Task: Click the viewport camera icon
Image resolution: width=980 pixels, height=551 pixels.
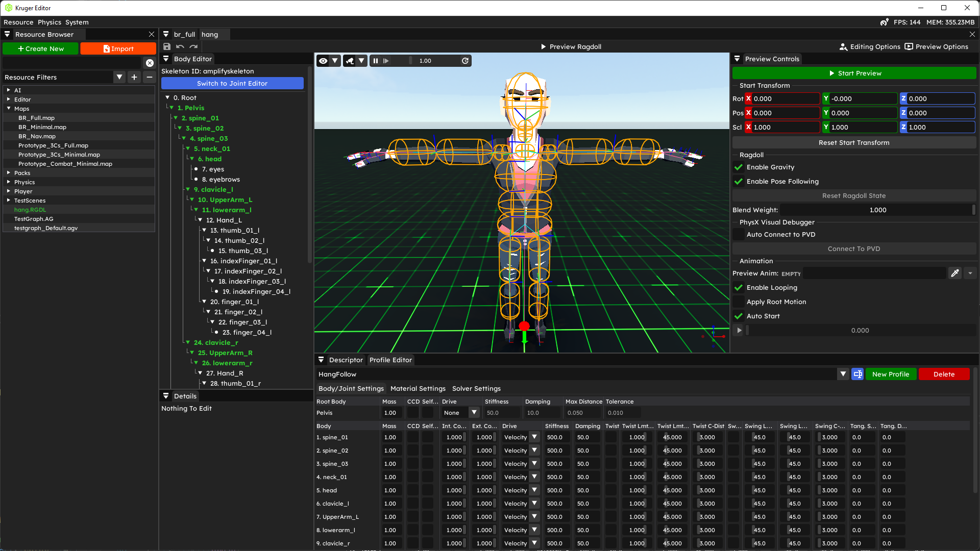Action: pos(350,61)
